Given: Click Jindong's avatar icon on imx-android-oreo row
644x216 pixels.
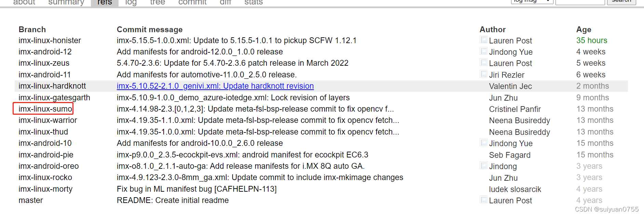Looking at the screenshot, I should [x=483, y=166].
